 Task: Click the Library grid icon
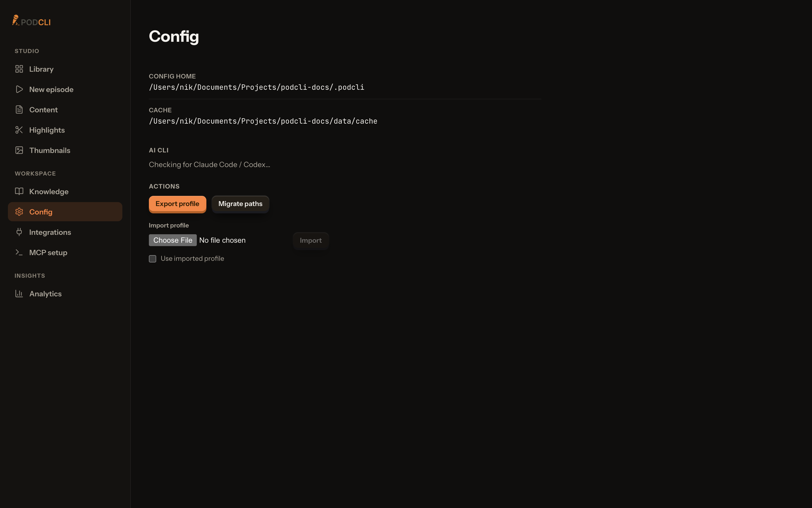tap(19, 69)
